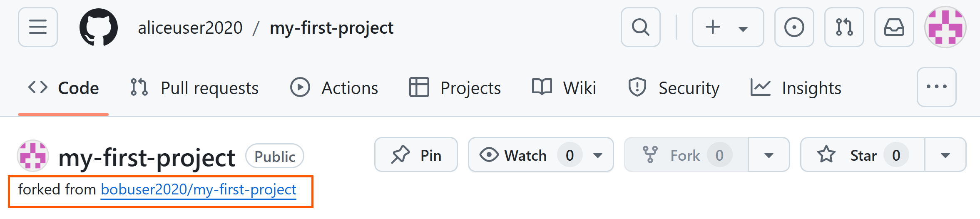Star the my-first-project repository
The width and height of the screenshot is (980, 219).
point(863,155)
